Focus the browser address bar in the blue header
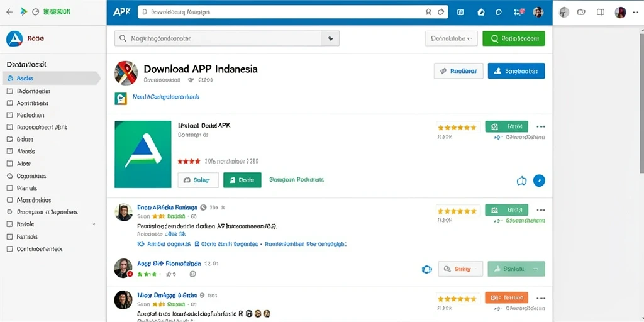This screenshot has width=644, height=322. point(292,13)
